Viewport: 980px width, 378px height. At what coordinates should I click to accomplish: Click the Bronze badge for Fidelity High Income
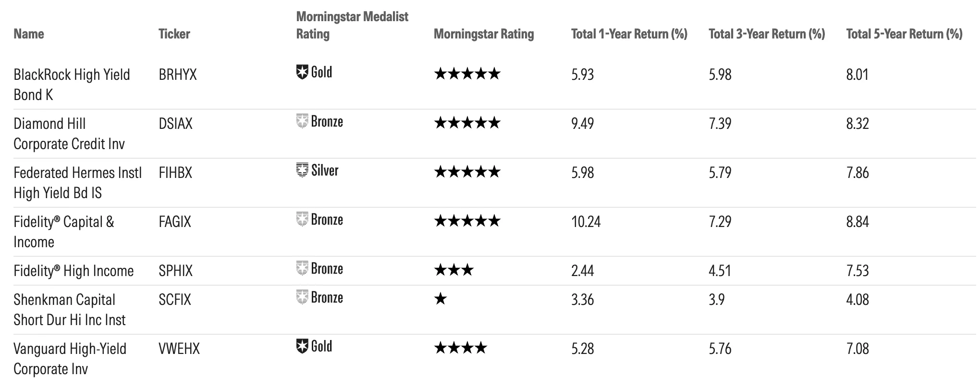[319, 269]
